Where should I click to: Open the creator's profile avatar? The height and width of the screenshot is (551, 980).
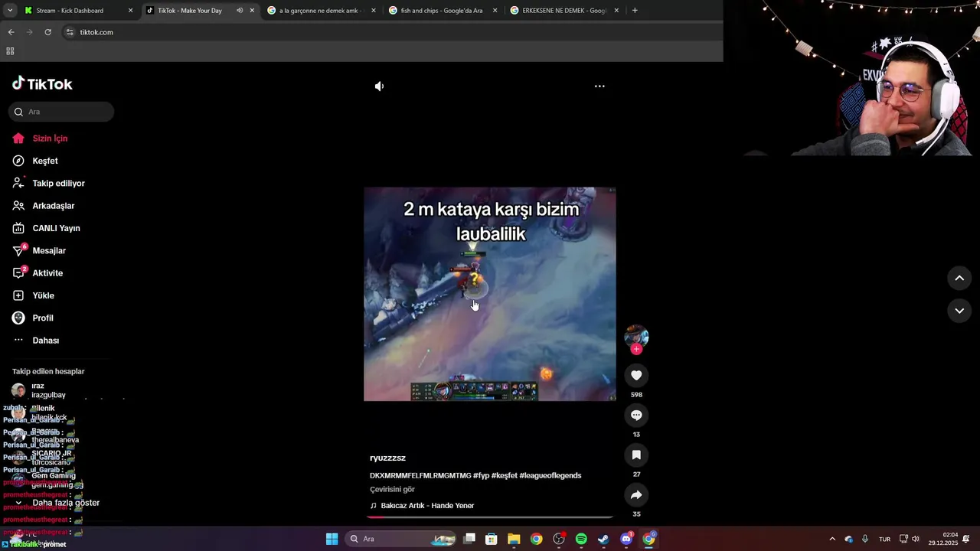[636, 336]
